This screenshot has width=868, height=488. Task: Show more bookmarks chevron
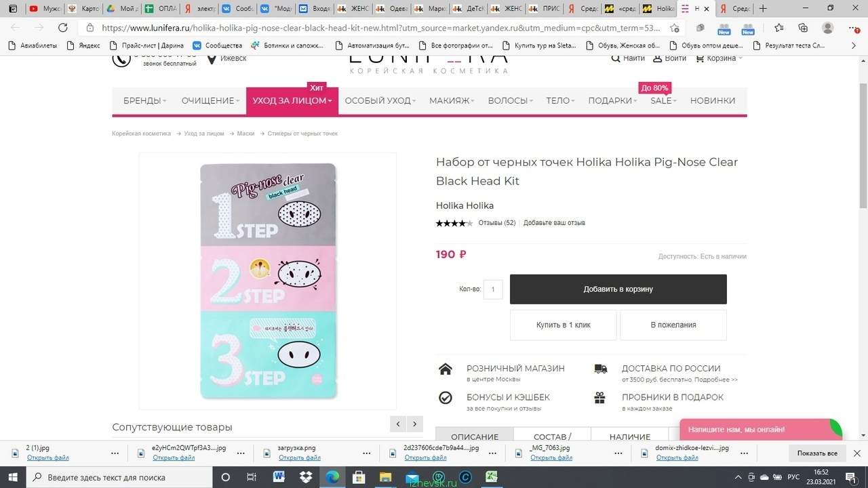pos(854,45)
